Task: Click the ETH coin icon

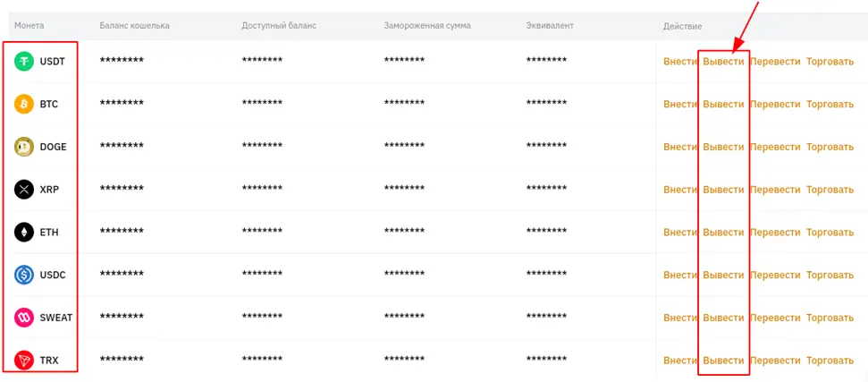Action: coord(24,233)
